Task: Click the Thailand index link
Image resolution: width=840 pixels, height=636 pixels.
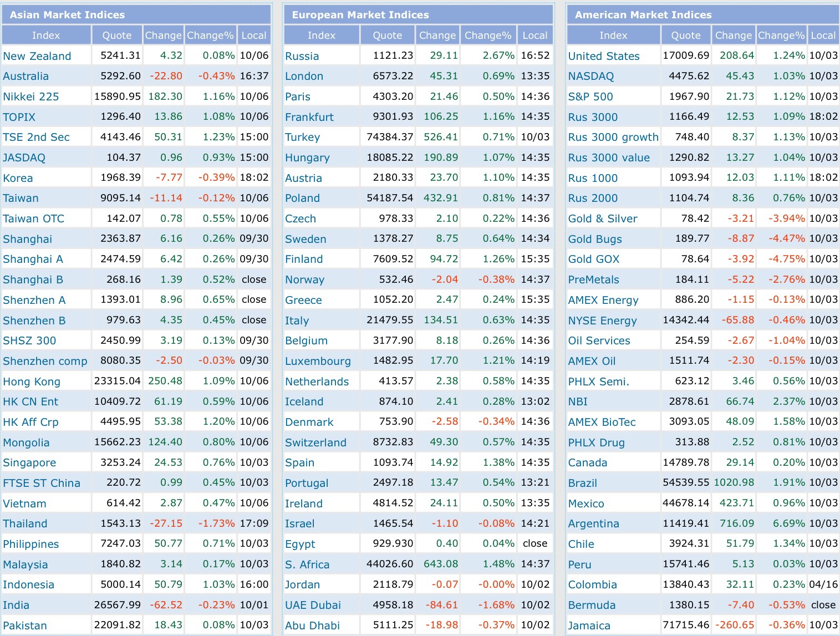Action: pos(25,523)
